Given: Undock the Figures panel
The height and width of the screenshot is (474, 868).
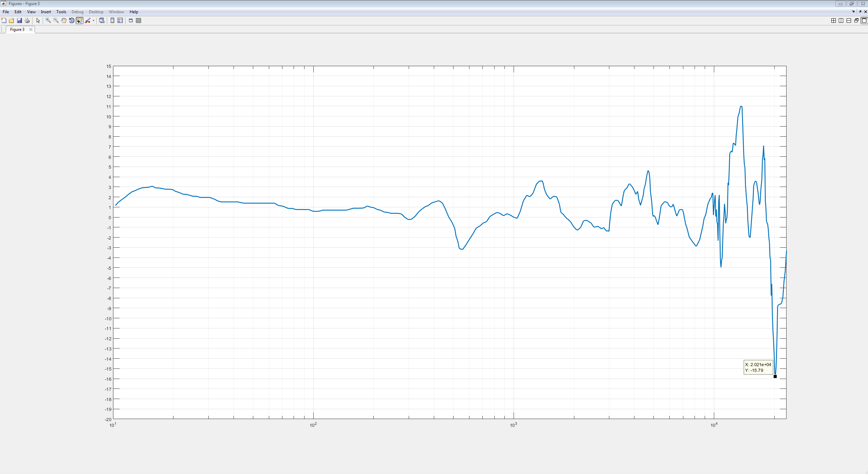Looking at the screenshot, I should click(x=860, y=12).
